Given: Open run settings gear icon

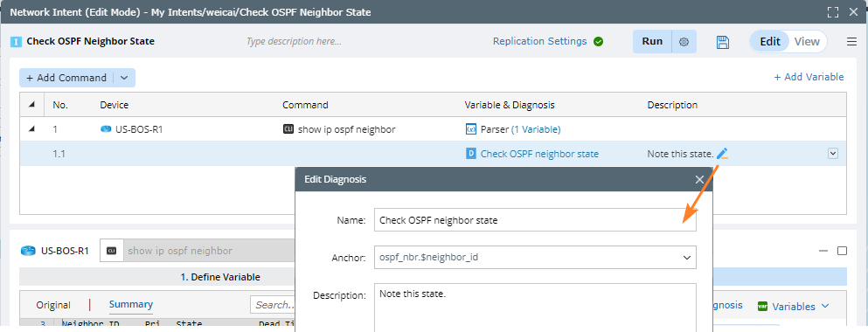Looking at the screenshot, I should (x=684, y=42).
